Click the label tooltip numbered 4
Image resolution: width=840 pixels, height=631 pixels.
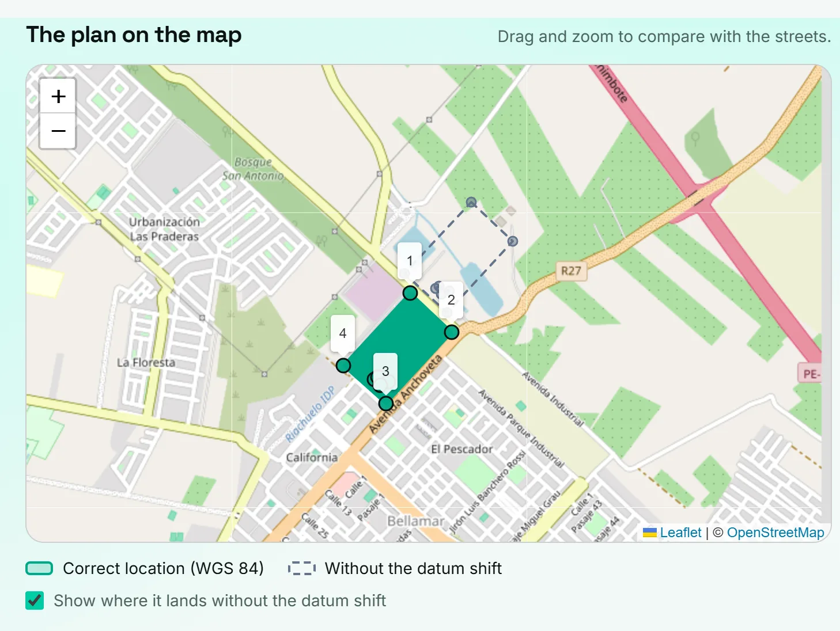(343, 333)
